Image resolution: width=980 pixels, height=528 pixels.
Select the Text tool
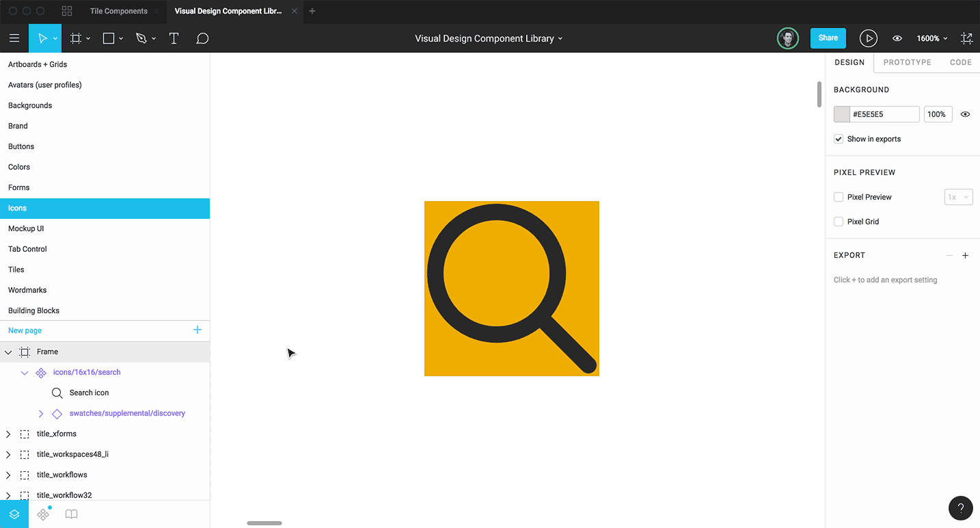click(174, 38)
